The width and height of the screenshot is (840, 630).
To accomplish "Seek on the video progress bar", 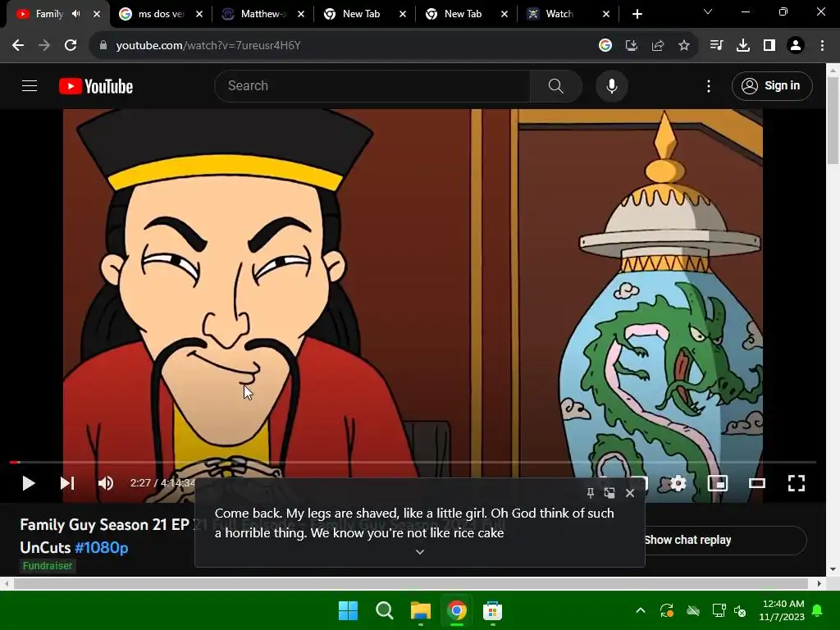I will [x=413, y=462].
